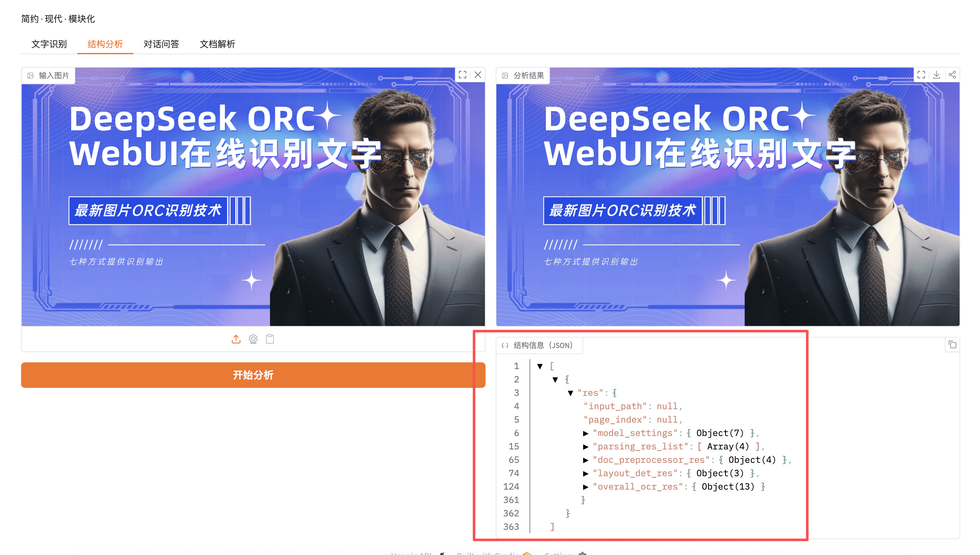The image size is (980, 555).
Task: Remove the input image
Action: (x=478, y=75)
